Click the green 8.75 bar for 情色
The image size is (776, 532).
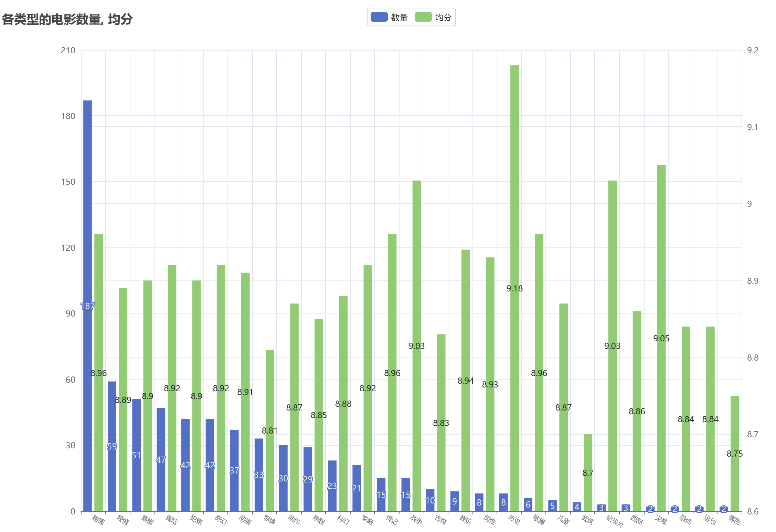[735, 427]
